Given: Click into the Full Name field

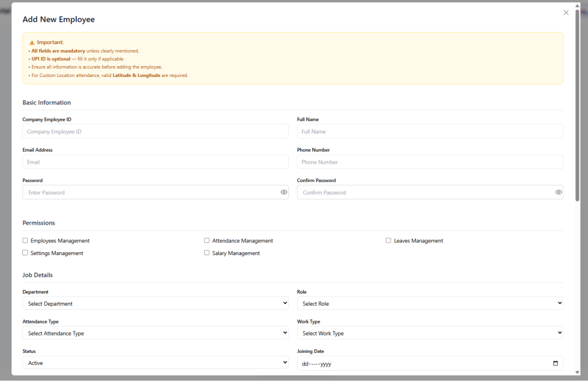Looking at the screenshot, I should click(x=430, y=132).
